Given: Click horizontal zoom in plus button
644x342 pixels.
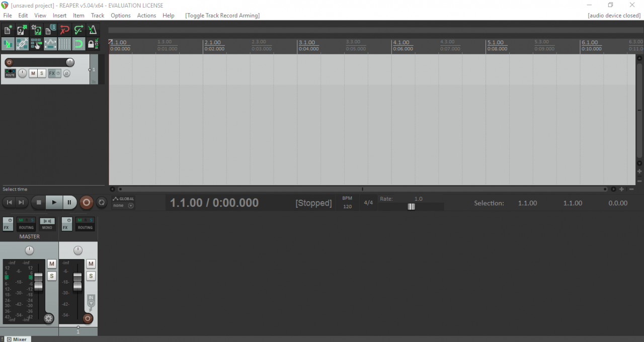Looking at the screenshot, I should point(622,189).
